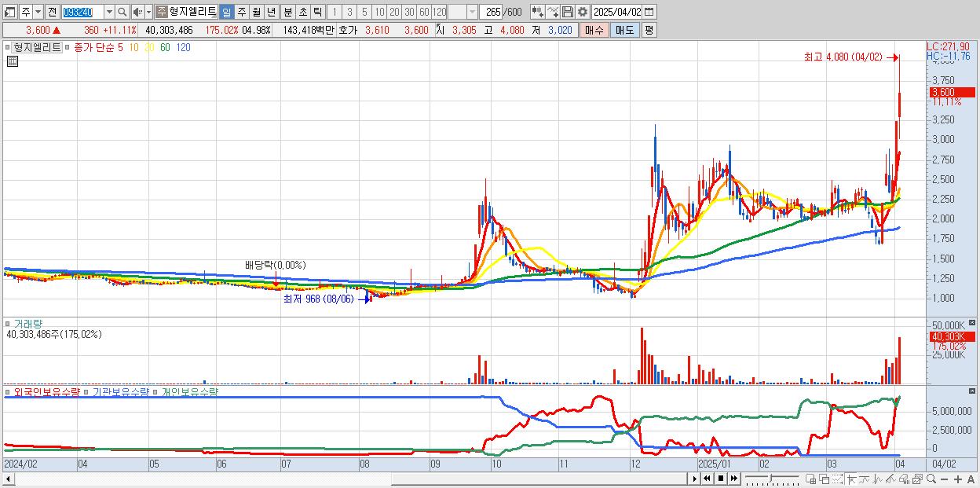Click the chart playback rewind button
Image resolution: width=980 pixels, height=488 pixels.
[707, 479]
